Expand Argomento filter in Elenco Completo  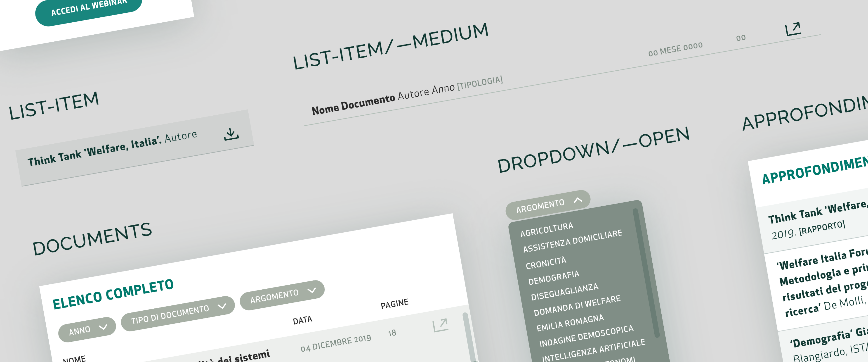point(282,295)
